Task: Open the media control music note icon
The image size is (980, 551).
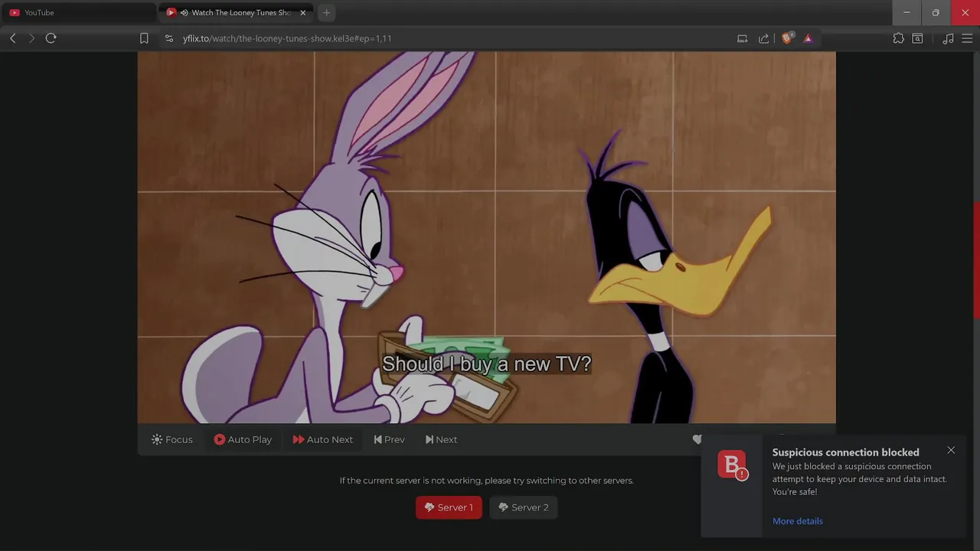Action: pyautogui.click(x=948, y=38)
